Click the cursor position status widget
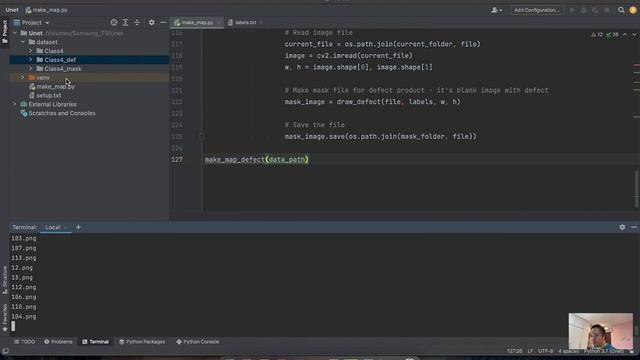The image size is (640, 360). coord(514,351)
